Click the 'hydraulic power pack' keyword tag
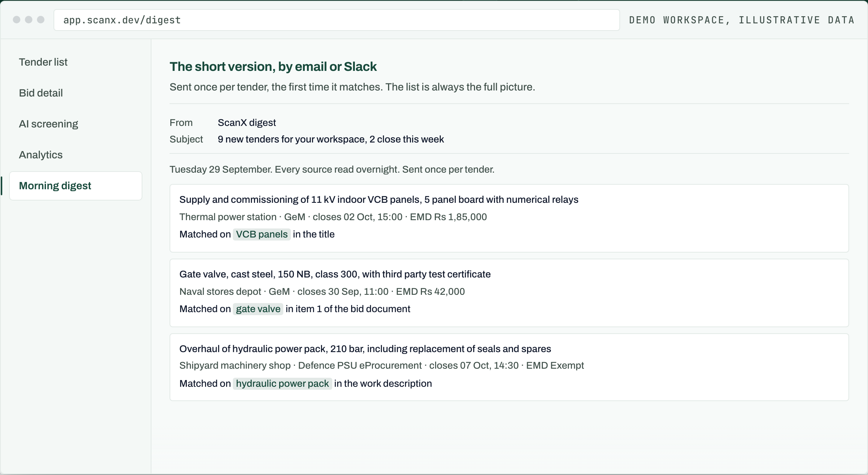868x475 pixels. 282,383
